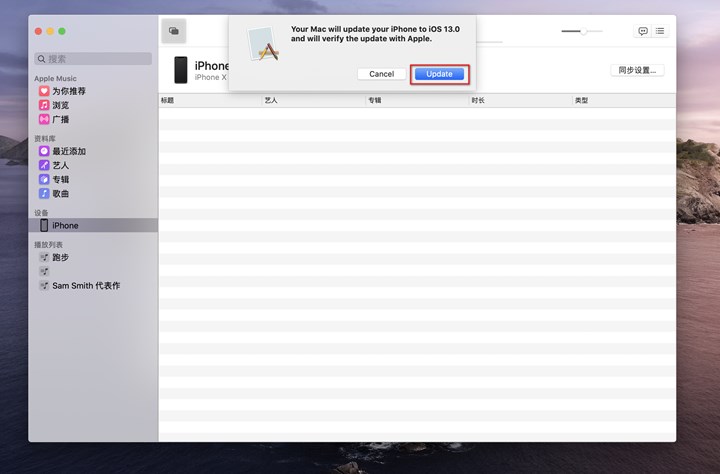Click the 艺人 microphone icon
Image resolution: width=720 pixels, height=474 pixels.
click(44, 165)
